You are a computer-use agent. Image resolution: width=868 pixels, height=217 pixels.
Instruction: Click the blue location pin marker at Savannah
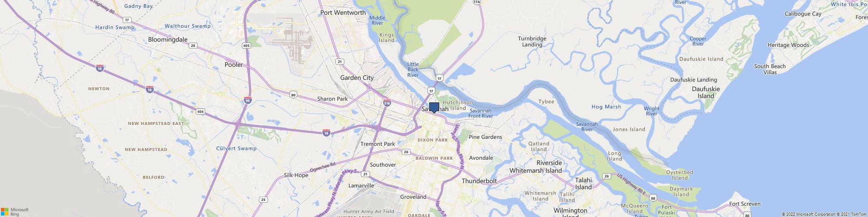(x=434, y=108)
